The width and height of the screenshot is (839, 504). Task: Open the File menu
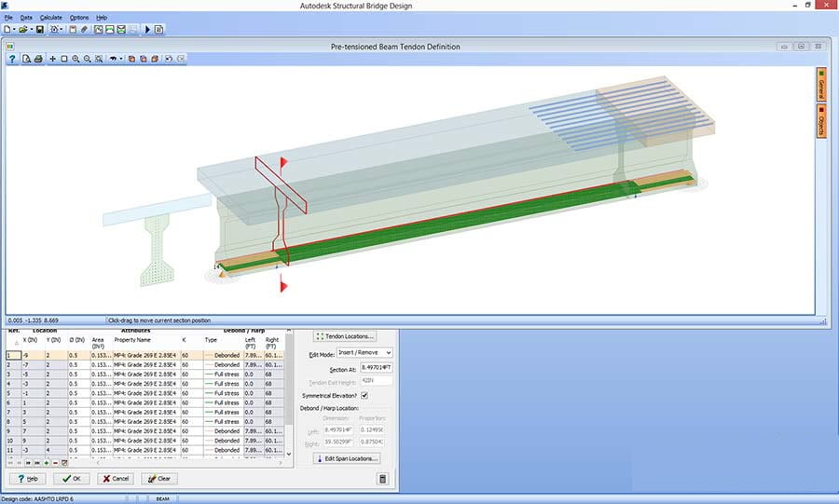tap(8, 18)
